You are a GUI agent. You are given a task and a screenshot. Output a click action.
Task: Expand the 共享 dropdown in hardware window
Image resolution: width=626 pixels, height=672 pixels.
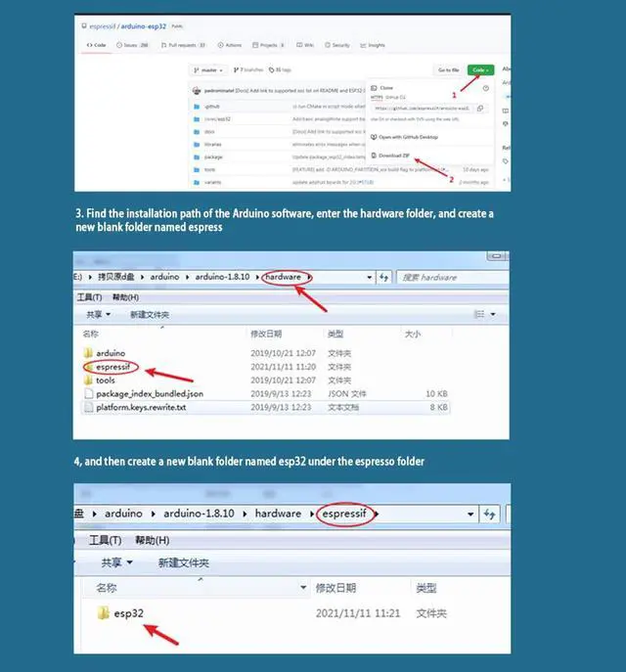tap(98, 315)
